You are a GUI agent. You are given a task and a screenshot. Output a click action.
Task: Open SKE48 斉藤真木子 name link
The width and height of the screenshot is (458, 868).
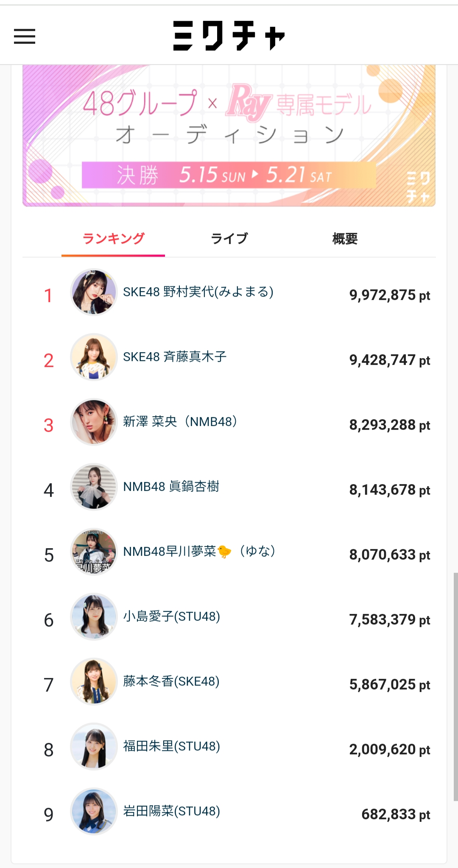pyautogui.click(x=175, y=357)
